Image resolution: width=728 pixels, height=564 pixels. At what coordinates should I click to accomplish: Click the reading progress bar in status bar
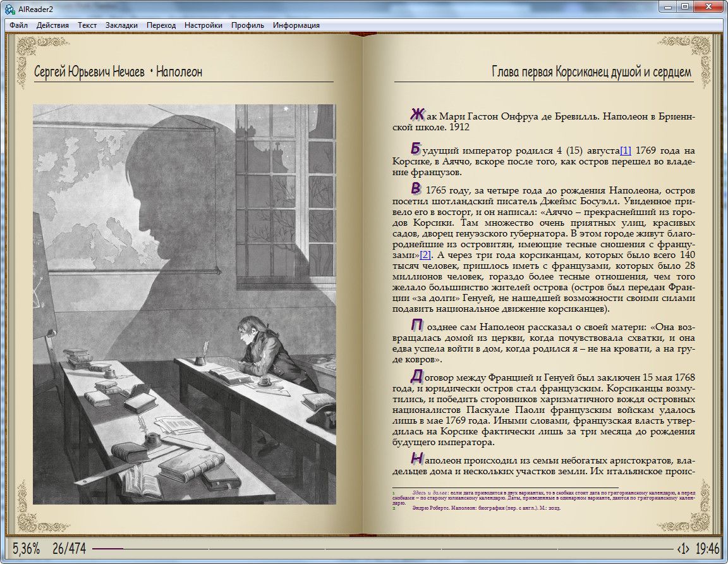(379, 548)
